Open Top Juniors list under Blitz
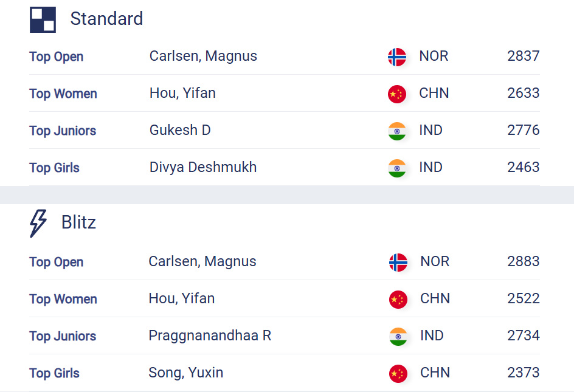 63,336
